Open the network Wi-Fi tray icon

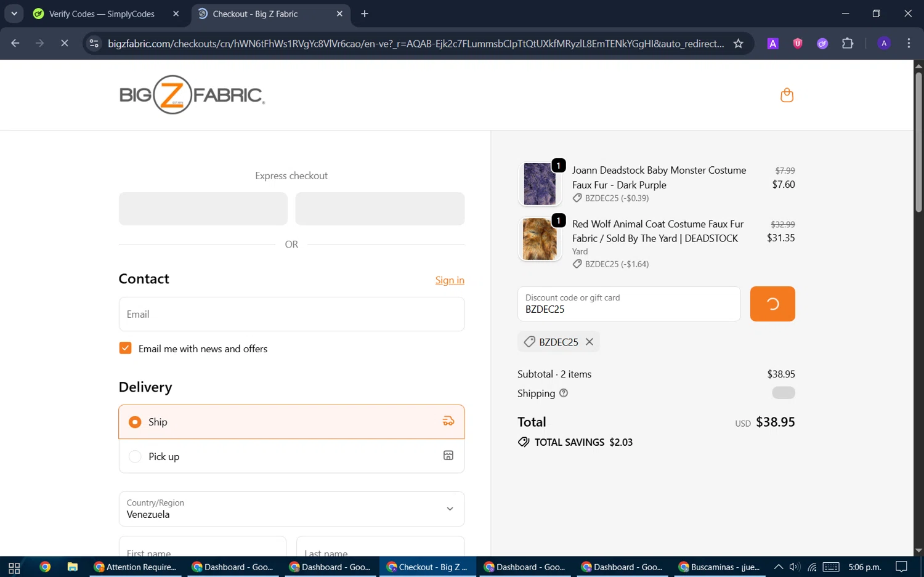(x=813, y=567)
